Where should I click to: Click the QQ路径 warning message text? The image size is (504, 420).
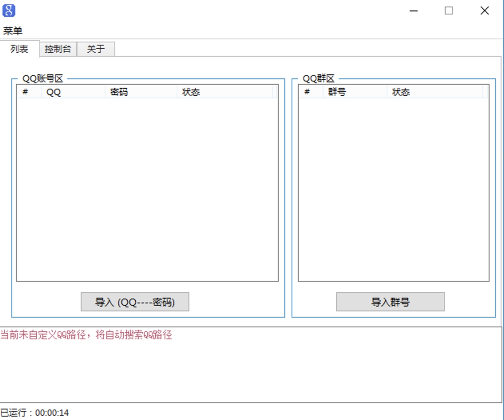[86, 336]
